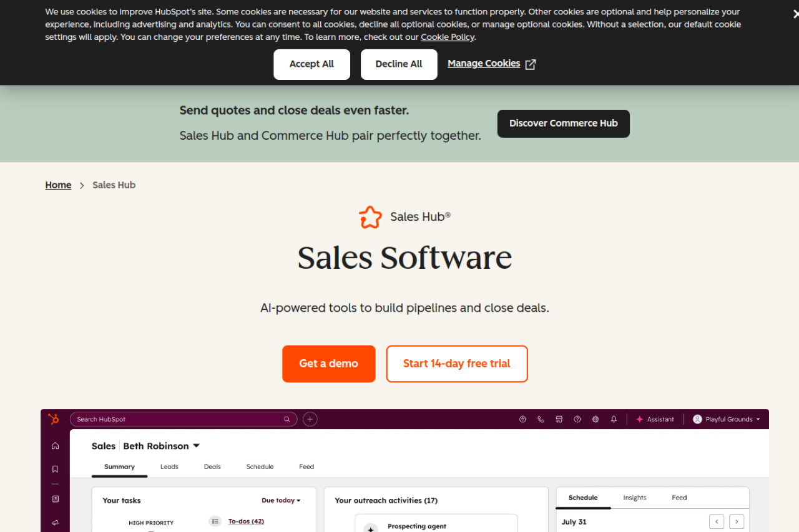Click Start 14-day free trial

(457, 364)
